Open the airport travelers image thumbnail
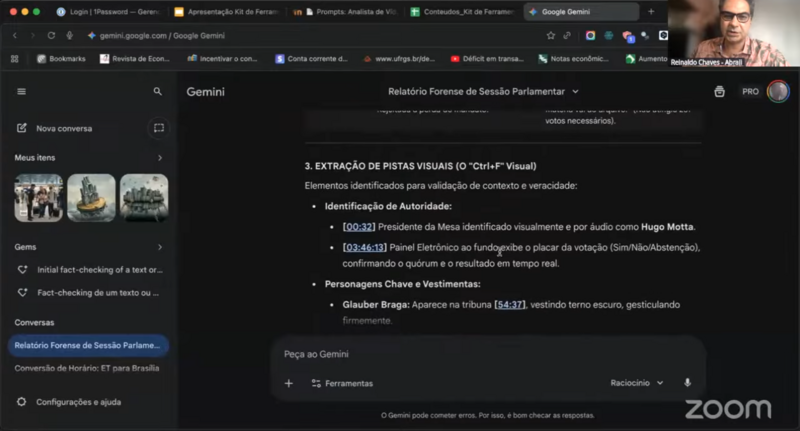The image size is (800, 431). [x=39, y=198]
